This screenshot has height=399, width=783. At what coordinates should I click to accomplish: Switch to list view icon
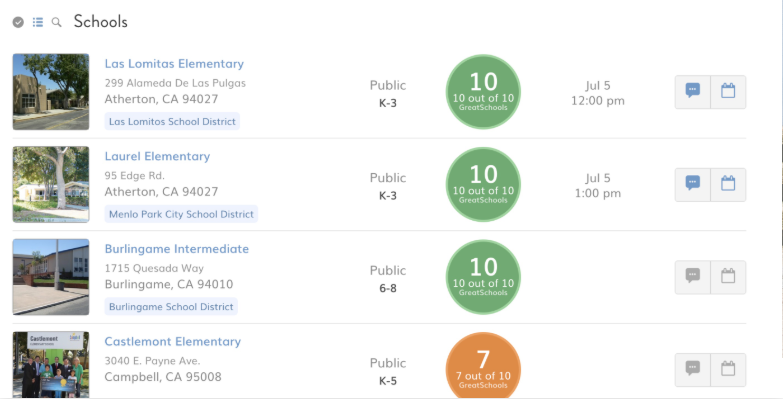click(38, 22)
